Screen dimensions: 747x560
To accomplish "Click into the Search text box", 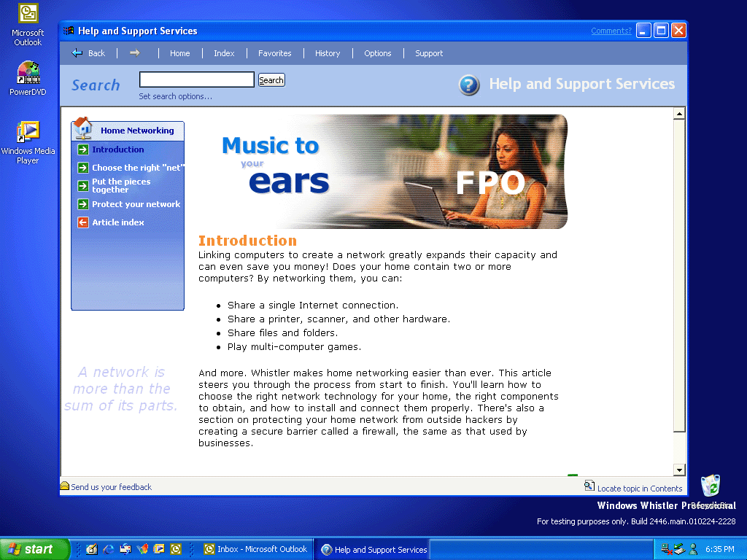I will coord(197,79).
